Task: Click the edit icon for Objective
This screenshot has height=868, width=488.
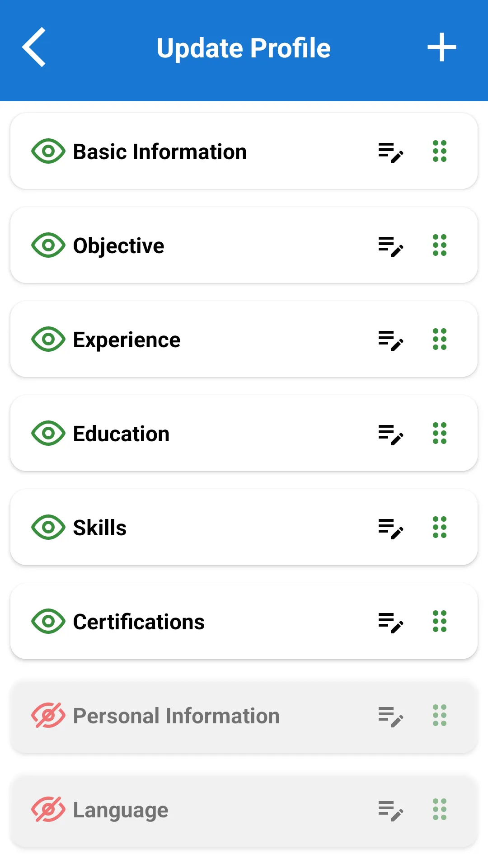Action: (390, 246)
